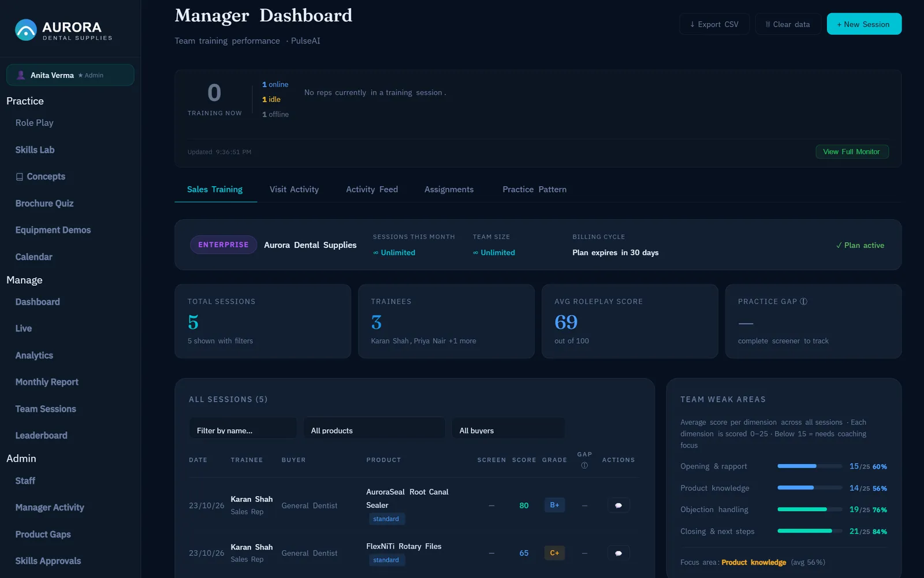Start a New Session

coord(864,24)
